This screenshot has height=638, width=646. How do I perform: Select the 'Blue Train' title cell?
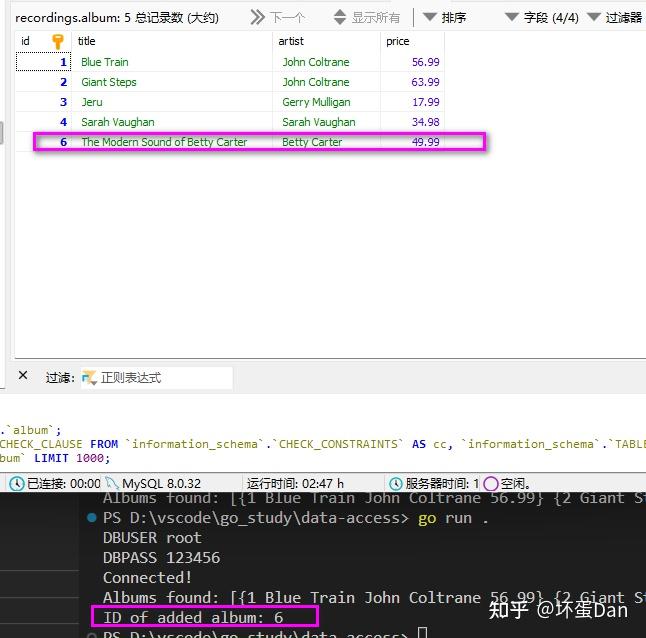pyautogui.click(x=172, y=62)
